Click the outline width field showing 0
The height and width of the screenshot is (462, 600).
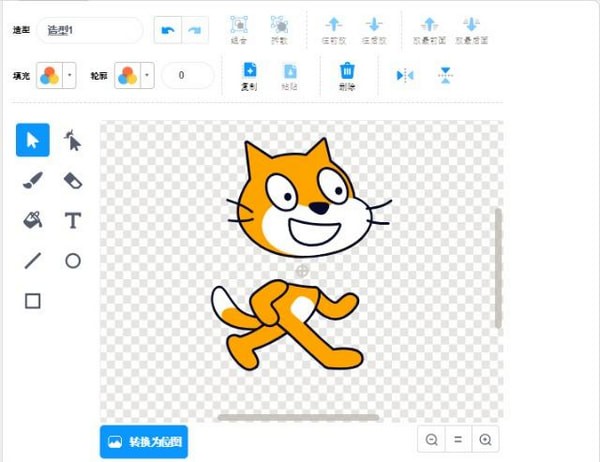188,75
